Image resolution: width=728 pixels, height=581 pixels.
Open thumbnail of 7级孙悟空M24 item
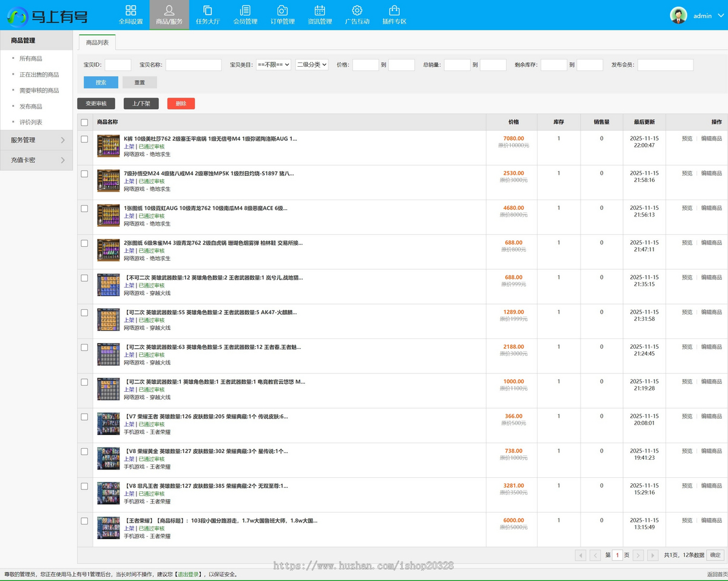(x=109, y=181)
